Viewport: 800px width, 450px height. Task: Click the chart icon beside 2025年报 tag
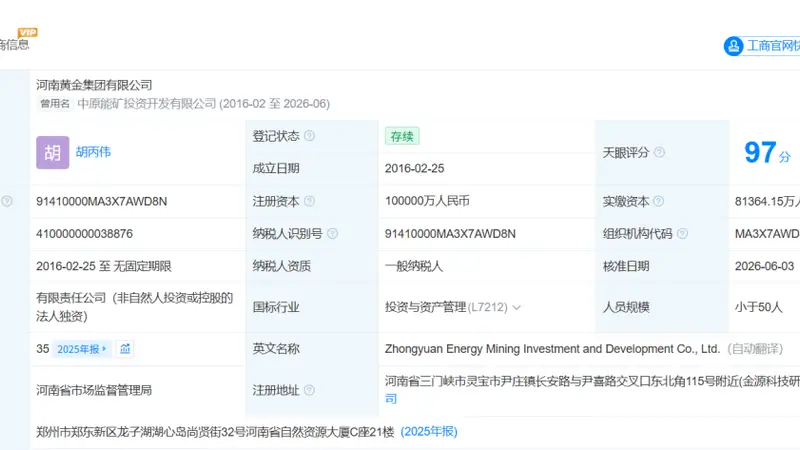pyautogui.click(x=125, y=349)
